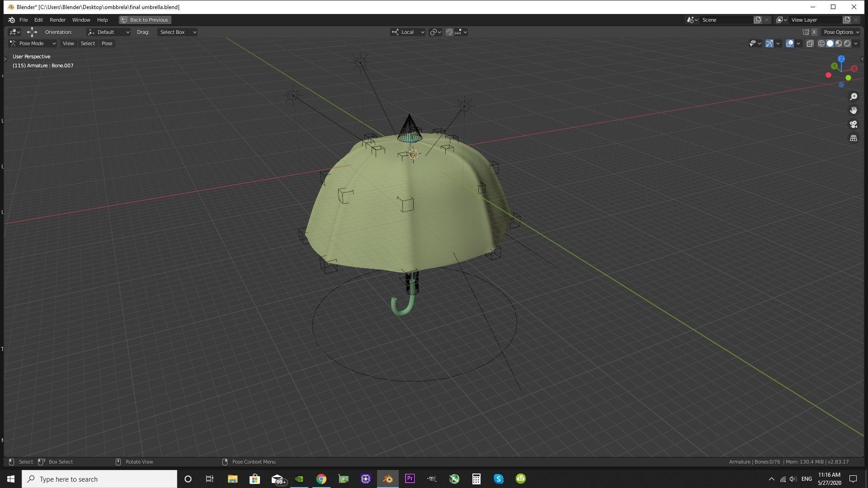Expand the Pose Options popover
868x488 pixels.
(x=841, y=32)
